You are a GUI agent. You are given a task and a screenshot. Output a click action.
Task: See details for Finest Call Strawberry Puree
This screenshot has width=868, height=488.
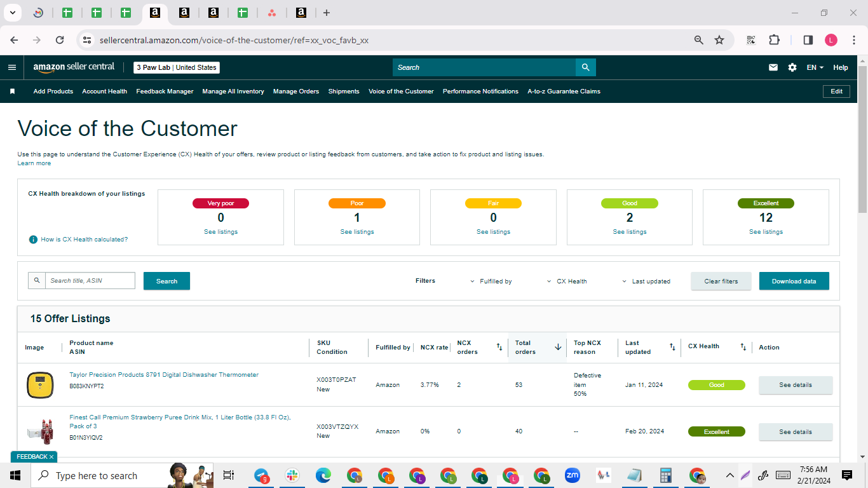796,432
